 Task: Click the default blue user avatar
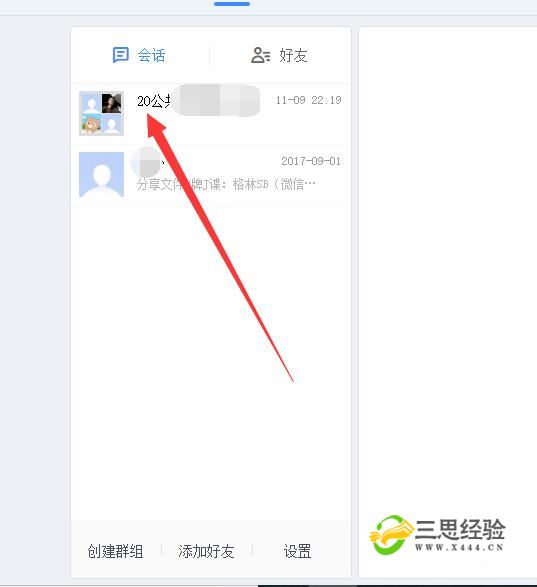[x=101, y=174]
